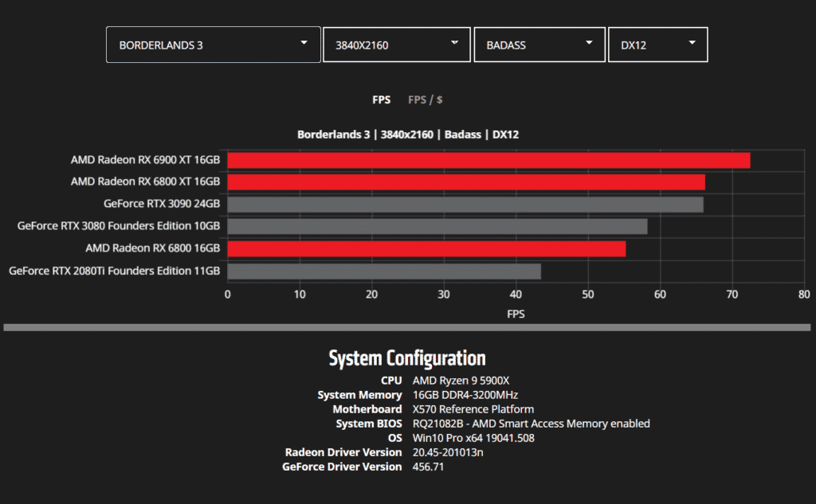Expand the 3840X2160 resolution dropdown
Screen dimensions: 816x504
click(396, 45)
